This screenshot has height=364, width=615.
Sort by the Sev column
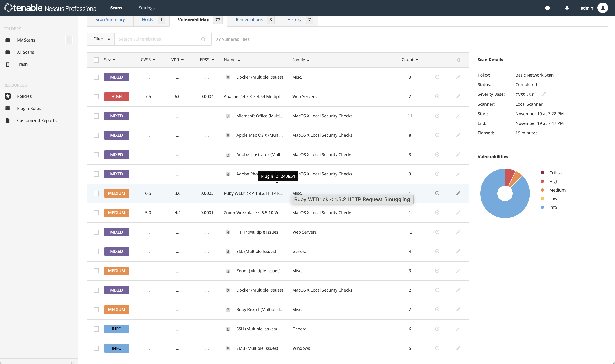pyautogui.click(x=109, y=60)
